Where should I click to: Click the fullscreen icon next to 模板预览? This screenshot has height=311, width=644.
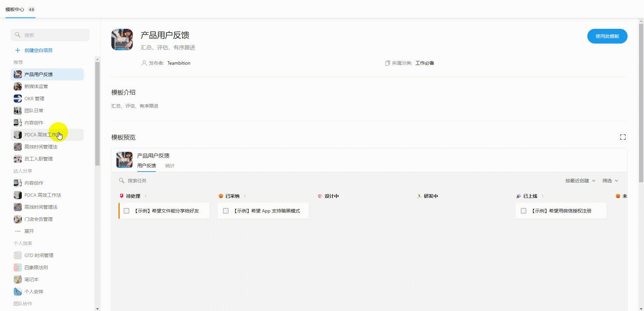click(623, 137)
